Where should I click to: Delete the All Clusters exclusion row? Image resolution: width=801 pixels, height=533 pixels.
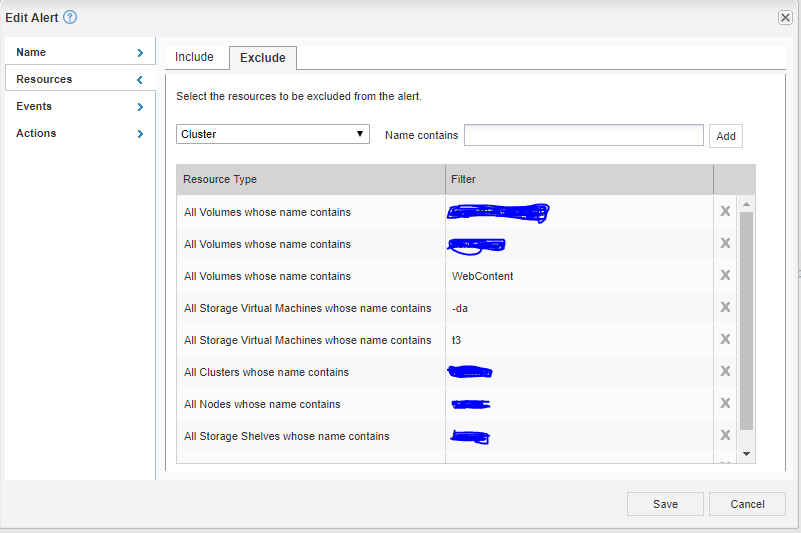[725, 371]
